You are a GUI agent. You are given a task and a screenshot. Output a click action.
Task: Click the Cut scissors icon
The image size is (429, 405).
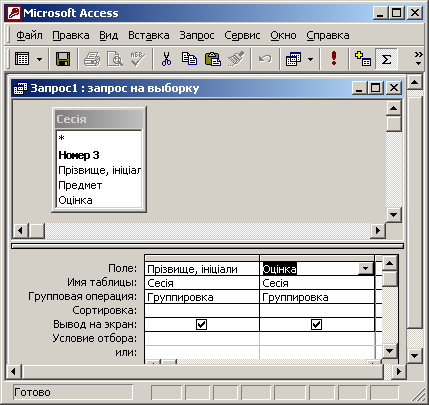(166, 59)
